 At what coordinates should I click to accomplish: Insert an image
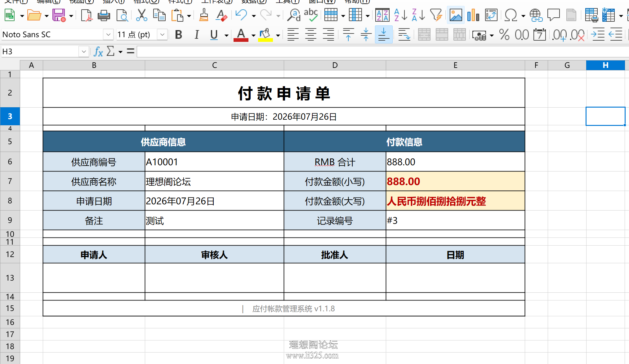coord(456,15)
